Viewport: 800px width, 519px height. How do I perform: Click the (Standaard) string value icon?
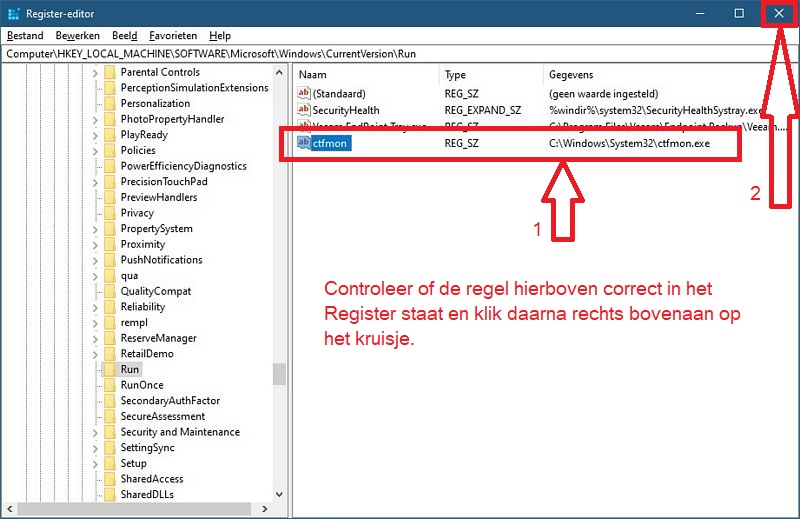[x=304, y=93]
